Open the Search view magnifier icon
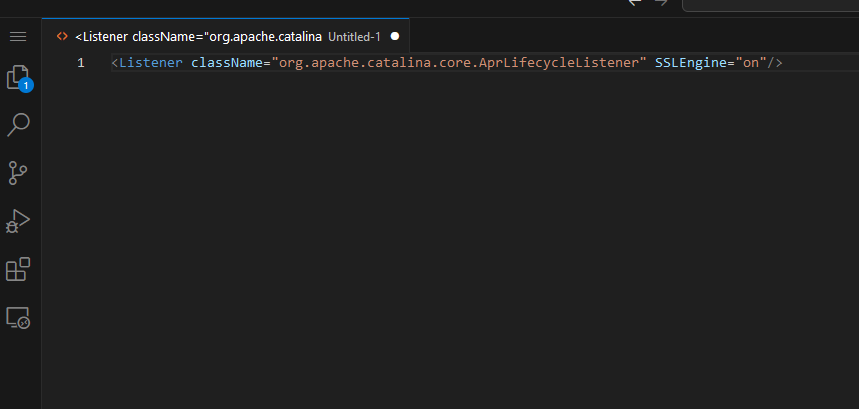 pyautogui.click(x=18, y=125)
